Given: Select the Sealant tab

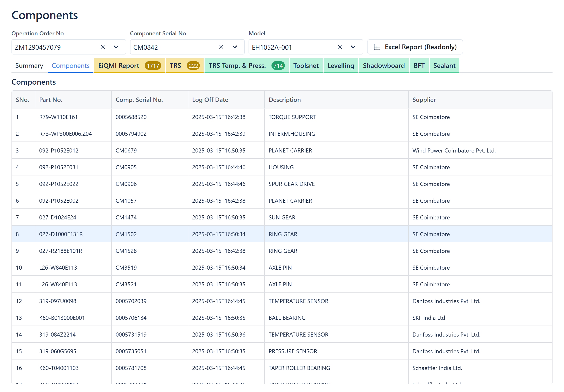Looking at the screenshot, I should (444, 65).
